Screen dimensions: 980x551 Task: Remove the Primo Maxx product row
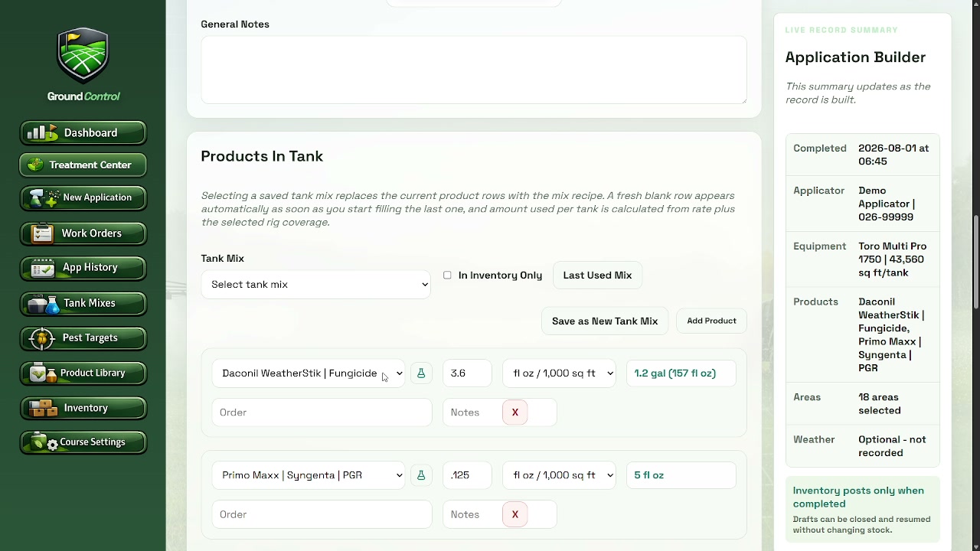pyautogui.click(x=515, y=515)
